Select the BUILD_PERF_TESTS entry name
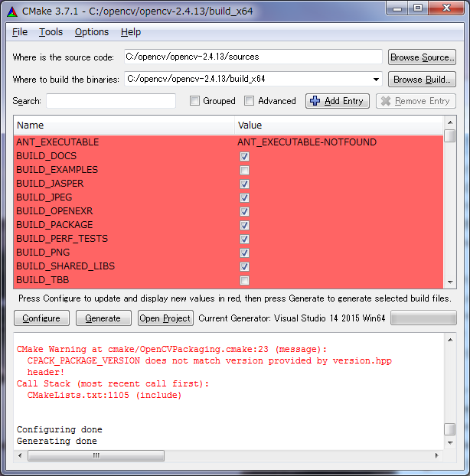This screenshot has height=476, width=470. click(62, 239)
